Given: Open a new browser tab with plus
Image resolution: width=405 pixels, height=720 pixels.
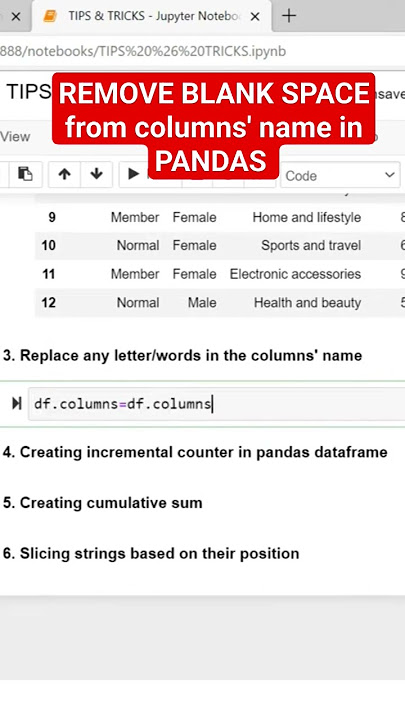Looking at the screenshot, I should pyautogui.click(x=289, y=16).
